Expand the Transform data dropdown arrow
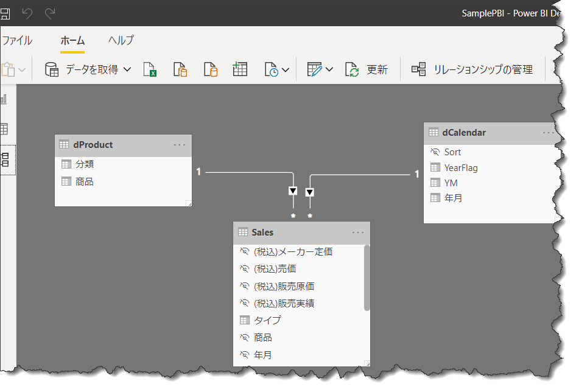Screen dimensions: 579x392 click(x=329, y=69)
